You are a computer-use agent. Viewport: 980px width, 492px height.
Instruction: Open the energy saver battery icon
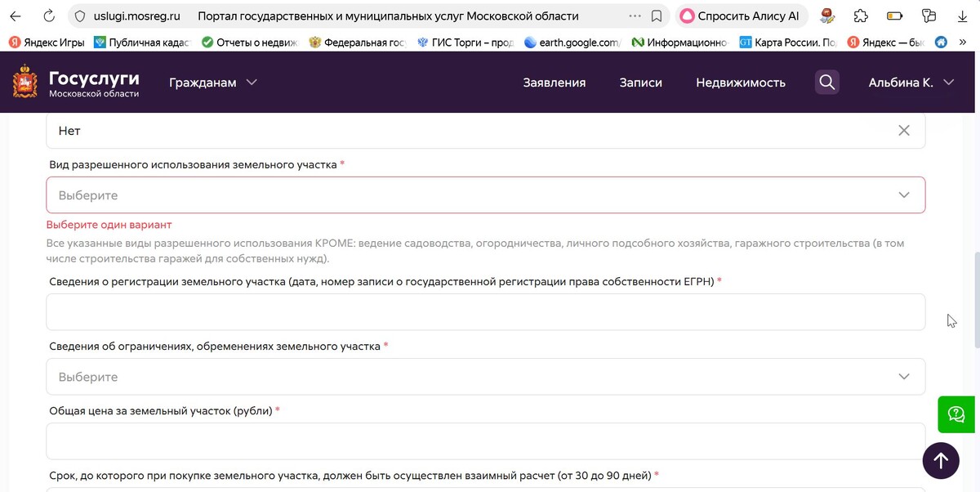[895, 16]
